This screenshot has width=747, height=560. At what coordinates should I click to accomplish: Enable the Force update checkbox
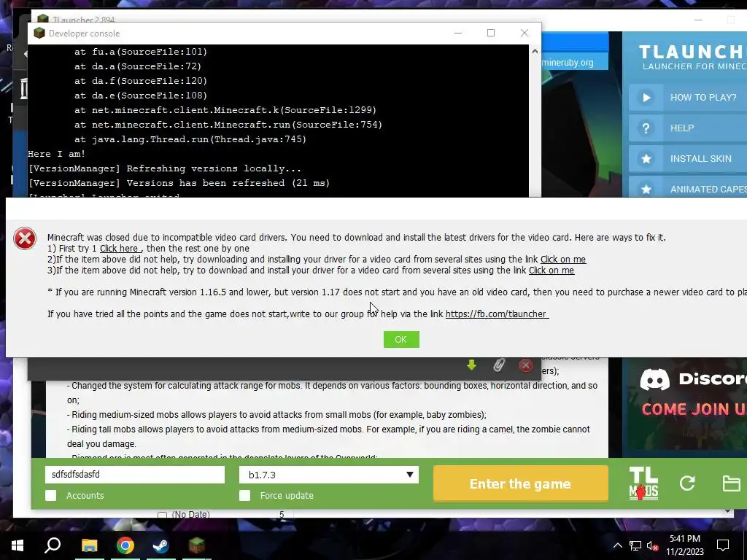click(245, 496)
